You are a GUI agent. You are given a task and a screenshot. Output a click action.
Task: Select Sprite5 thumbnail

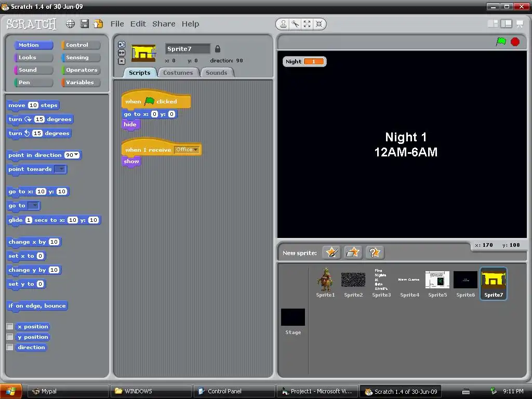tap(437, 283)
